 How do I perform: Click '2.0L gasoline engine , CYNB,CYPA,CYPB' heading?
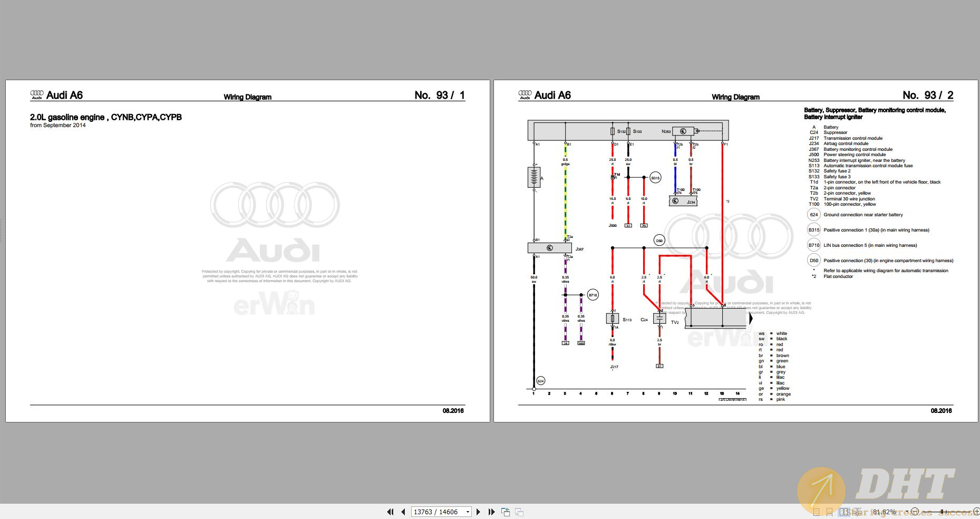coord(106,117)
